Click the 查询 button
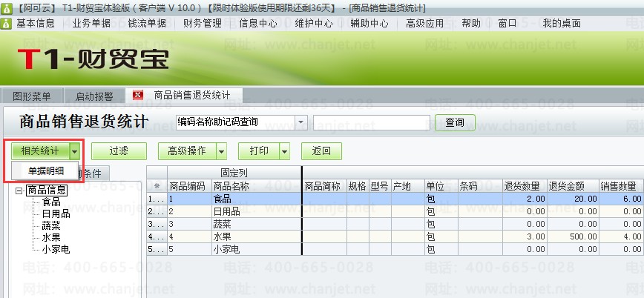644x298 pixels. 455,122
